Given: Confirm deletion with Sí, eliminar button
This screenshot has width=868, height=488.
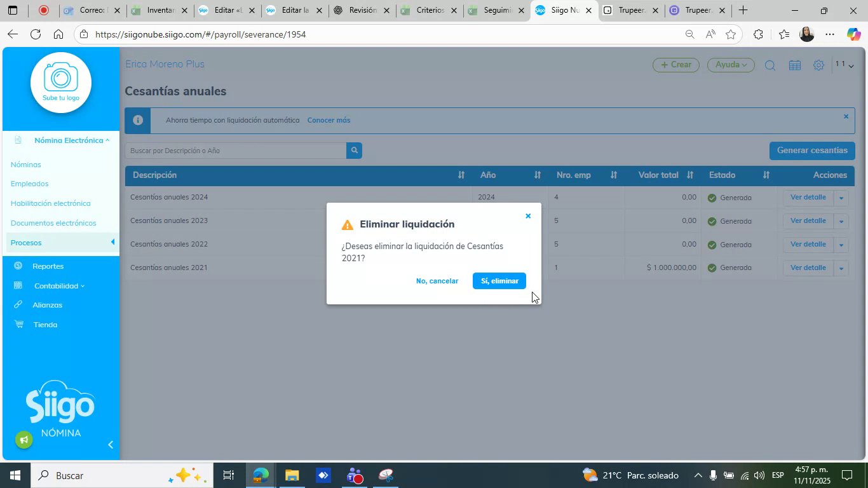Looking at the screenshot, I should 499,281.
